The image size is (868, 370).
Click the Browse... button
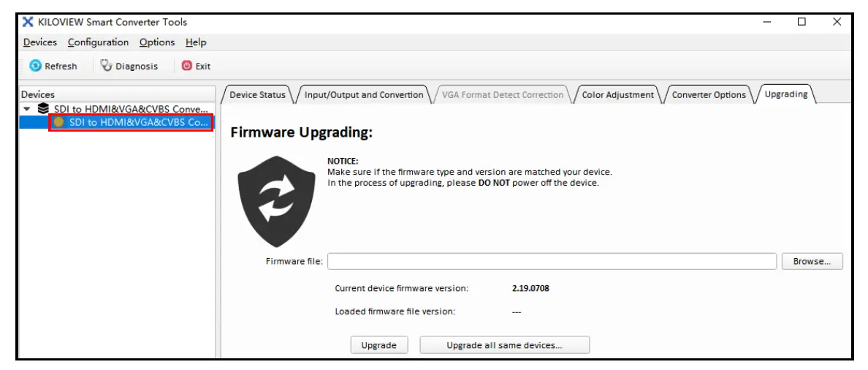pyautogui.click(x=812, y=262)
